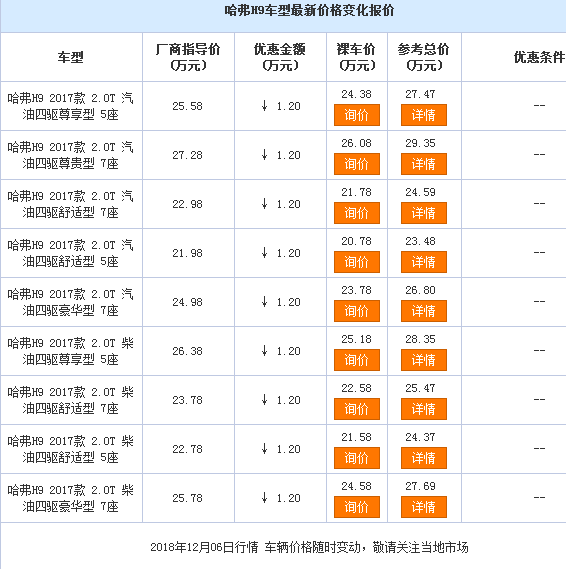Click 询价 under the 20.78 price

click(x=357, y=262)
